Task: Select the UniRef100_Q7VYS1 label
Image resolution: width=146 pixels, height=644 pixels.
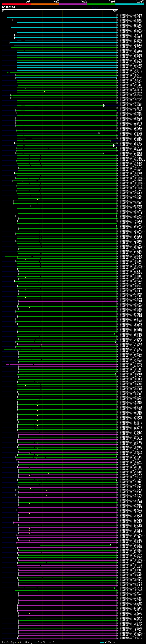Action: tap(131, 218)
